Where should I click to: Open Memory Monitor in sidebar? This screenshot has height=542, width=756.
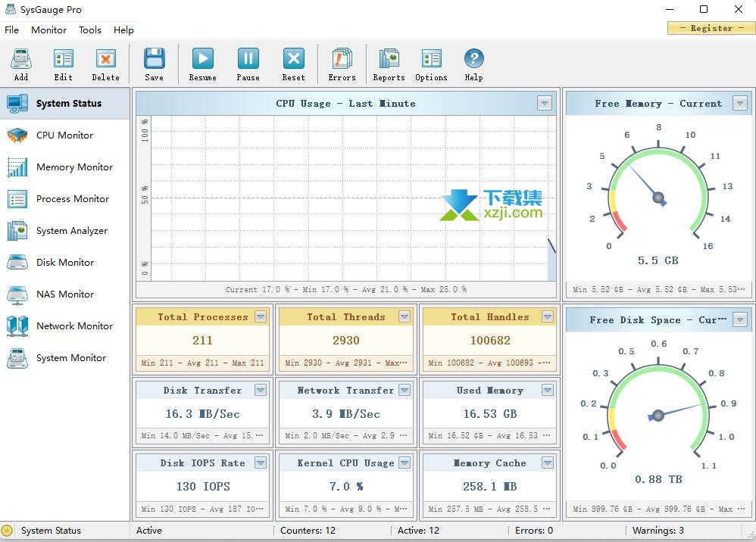coord(65,167)
